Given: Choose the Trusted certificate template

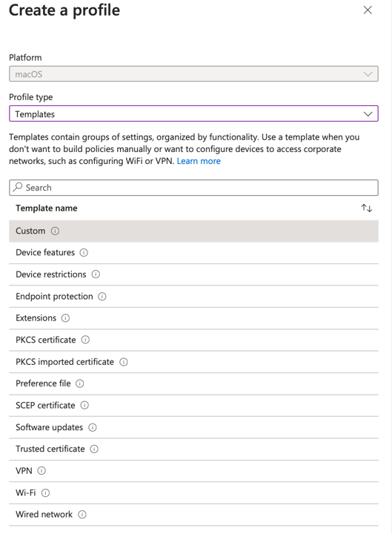Looking at the screenshot, I should pyautogui.click(x=193, y=449).
